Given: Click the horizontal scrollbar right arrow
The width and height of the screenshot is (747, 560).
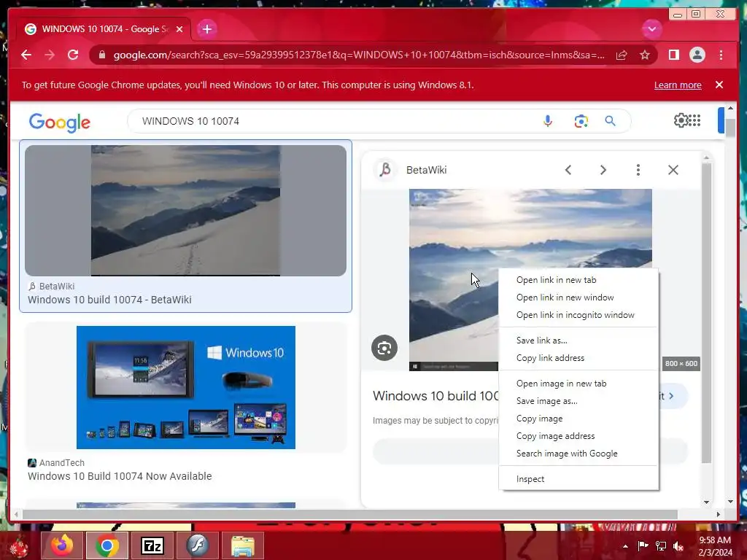Looking at the screenshot, I should 719,514.
